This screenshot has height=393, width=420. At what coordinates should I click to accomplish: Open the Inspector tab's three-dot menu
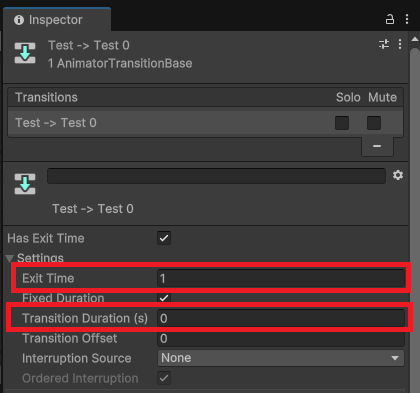tap(407, 19)
